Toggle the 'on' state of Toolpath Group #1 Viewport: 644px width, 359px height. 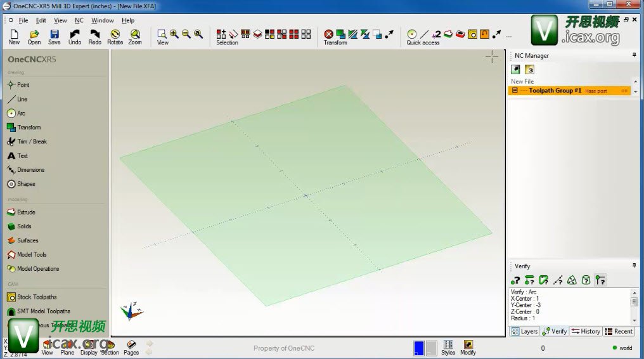(x=624, y=91)
